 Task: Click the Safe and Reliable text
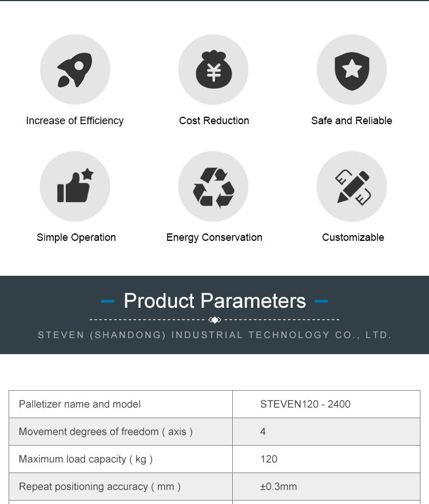point(352,121)
